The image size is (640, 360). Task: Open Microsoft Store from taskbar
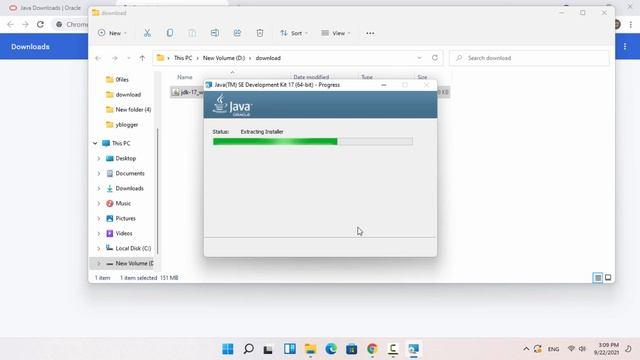(x=351, y=349)
